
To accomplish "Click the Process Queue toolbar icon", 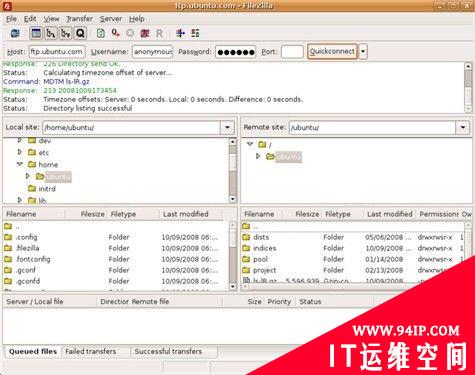I will click(x=115, y=33).
